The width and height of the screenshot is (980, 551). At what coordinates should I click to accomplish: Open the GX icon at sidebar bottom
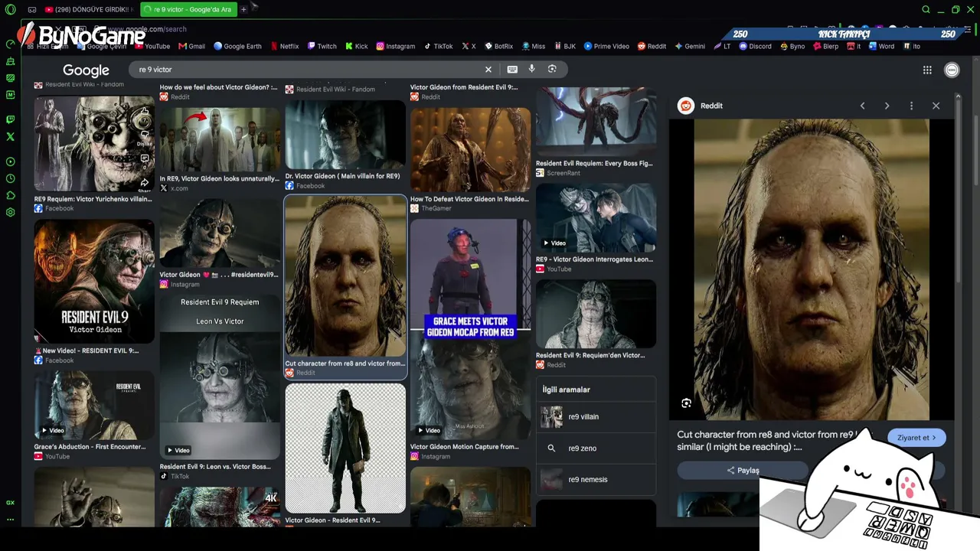coord(10,503)
